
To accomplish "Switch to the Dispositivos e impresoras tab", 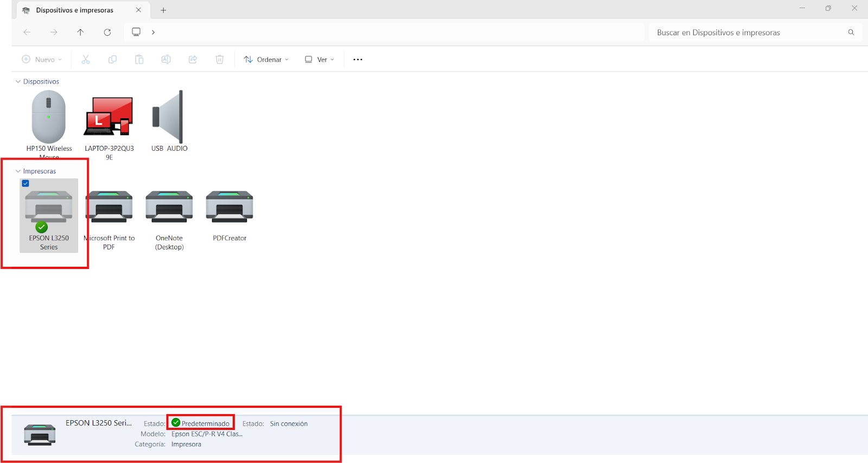I will [74, 10].
